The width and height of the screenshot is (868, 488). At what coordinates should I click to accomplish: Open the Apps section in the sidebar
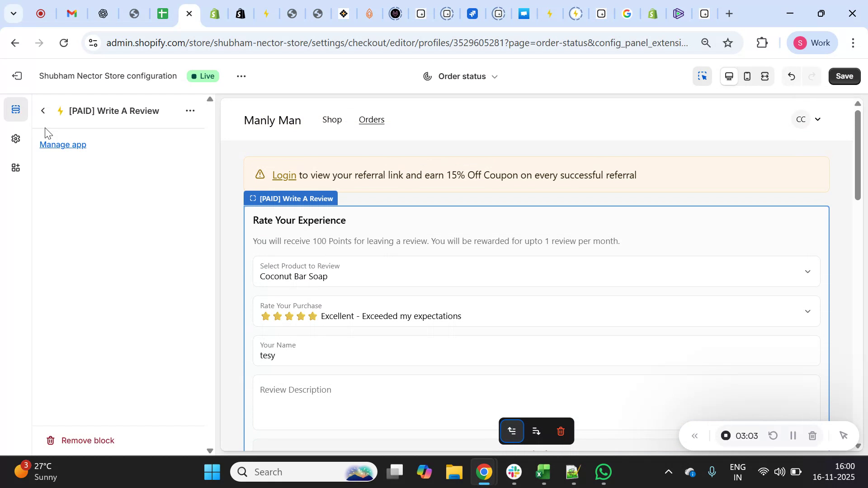click(x=16, y=168)
